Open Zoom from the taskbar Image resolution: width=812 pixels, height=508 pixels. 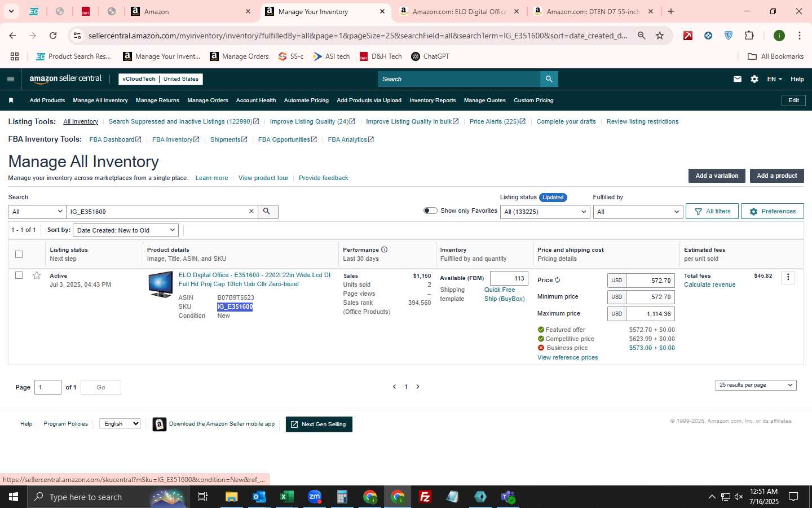tap(314, 497)
